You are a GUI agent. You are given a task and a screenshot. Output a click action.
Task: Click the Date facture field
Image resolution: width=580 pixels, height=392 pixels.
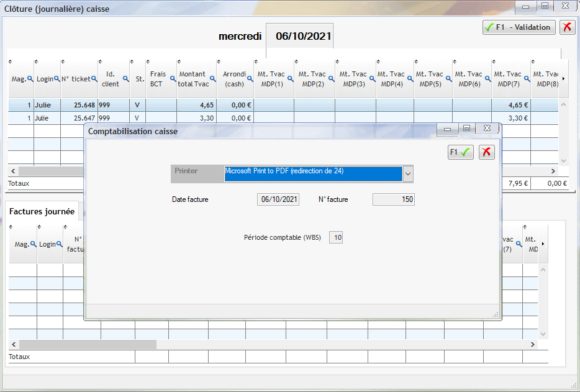click(x=278, y=199)
